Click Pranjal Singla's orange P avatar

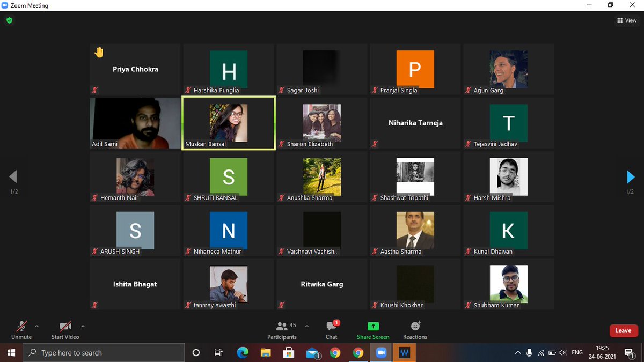415,69
